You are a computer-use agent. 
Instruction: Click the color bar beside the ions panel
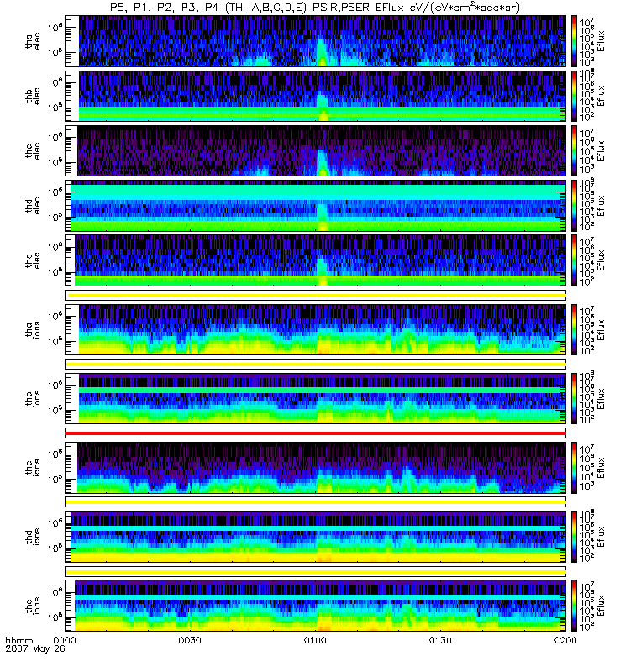tap(574, 606)
